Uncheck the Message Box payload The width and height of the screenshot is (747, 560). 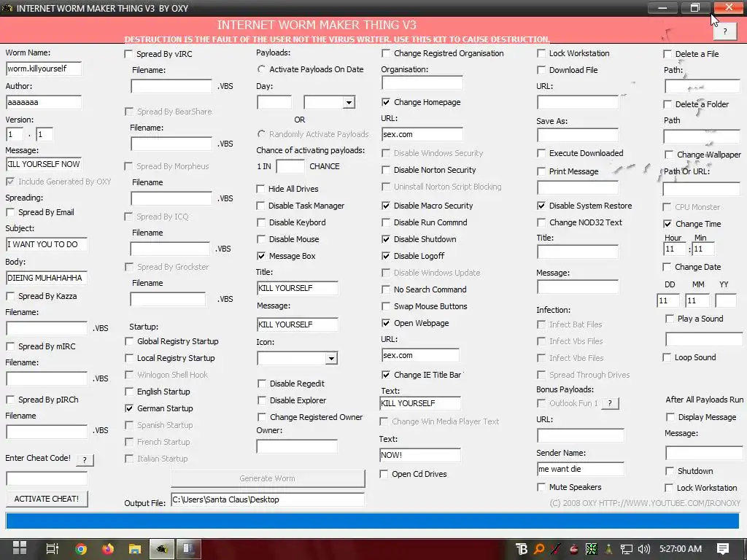(261, 256)
